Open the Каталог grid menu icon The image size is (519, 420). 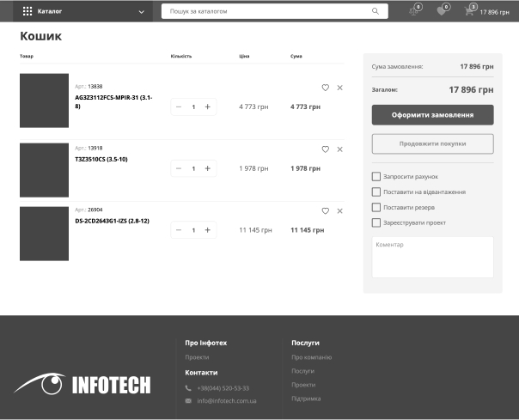tap(27, 12)
